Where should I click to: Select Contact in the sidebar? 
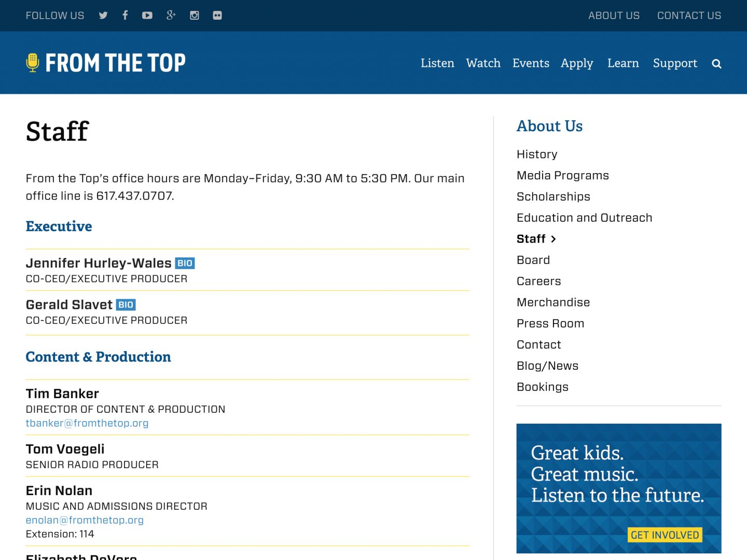539,345
